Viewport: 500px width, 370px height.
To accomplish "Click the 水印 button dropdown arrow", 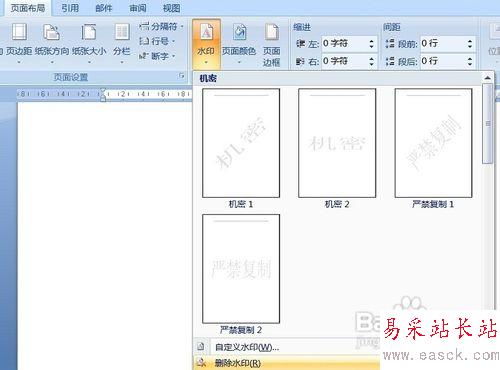I will click(x=206, y=62).
